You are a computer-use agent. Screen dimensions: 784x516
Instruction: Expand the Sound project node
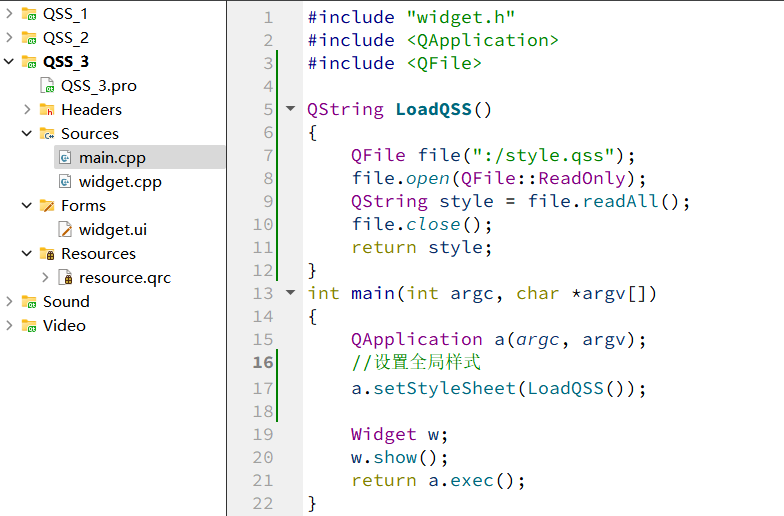coord(9,302)
